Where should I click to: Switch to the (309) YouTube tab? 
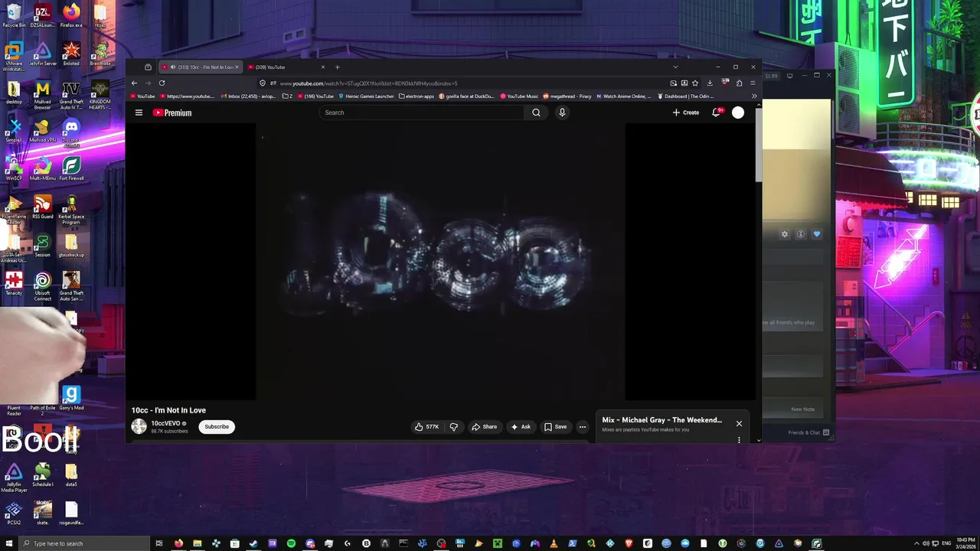(x=286, y=67)
